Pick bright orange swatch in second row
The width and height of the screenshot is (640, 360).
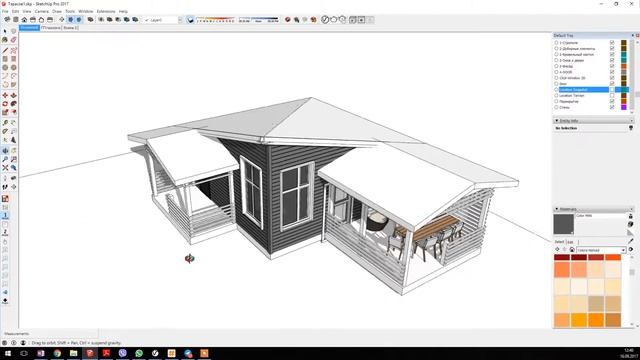click(x=562, y=270)
